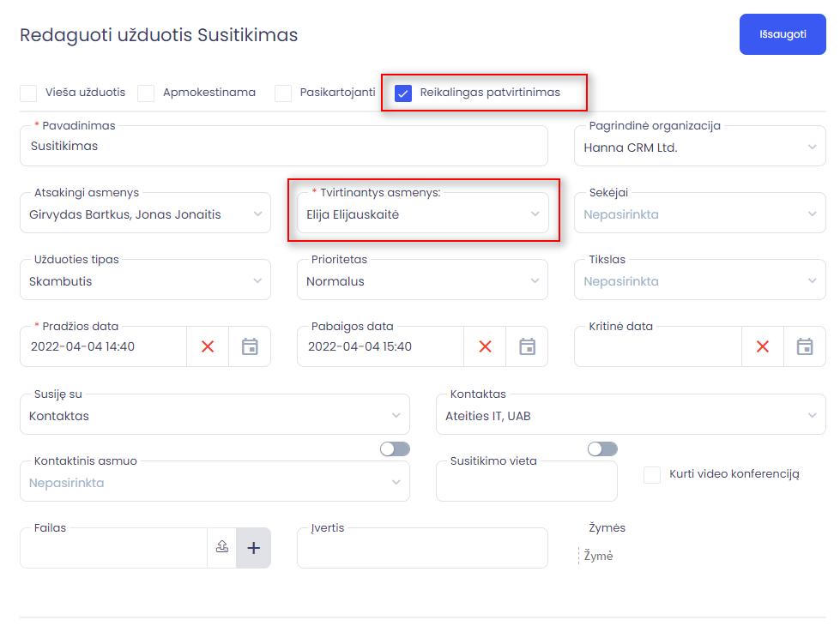Click the upload icon in Failas field
The image size is (840, 632).
(221, 547)
